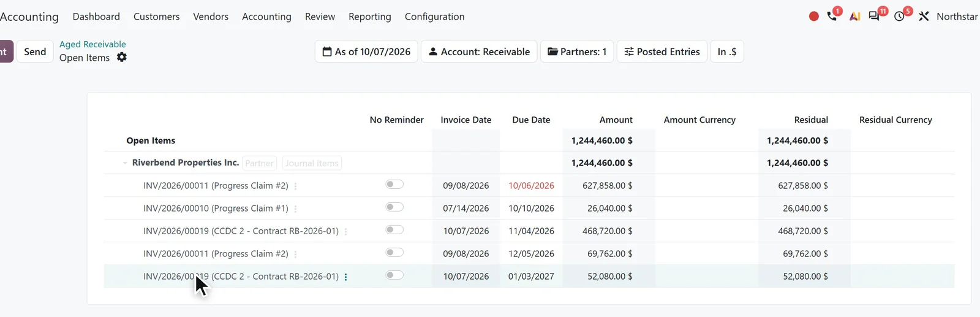Click Riverbend's 1,244,460.00 $ residual subtotal
980x317 pixels.
797,163
